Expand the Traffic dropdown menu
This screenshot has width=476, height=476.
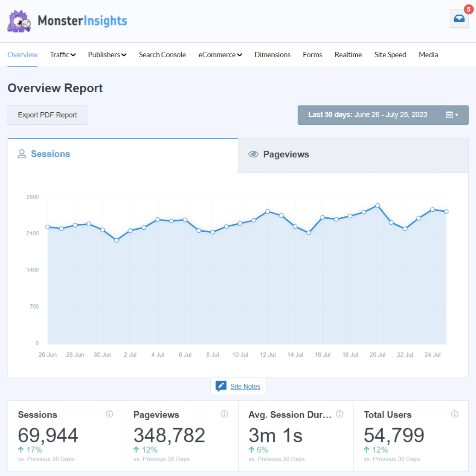pos(62,55)
